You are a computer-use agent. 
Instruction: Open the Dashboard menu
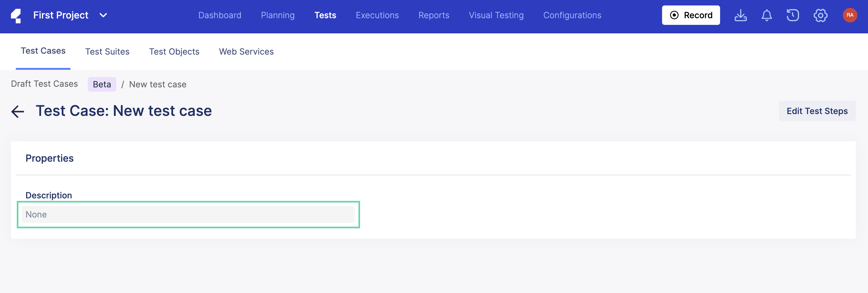pos(220,15)
